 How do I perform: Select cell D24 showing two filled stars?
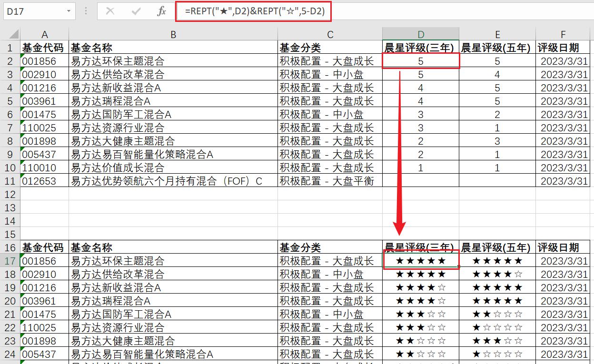pos(421,354)
